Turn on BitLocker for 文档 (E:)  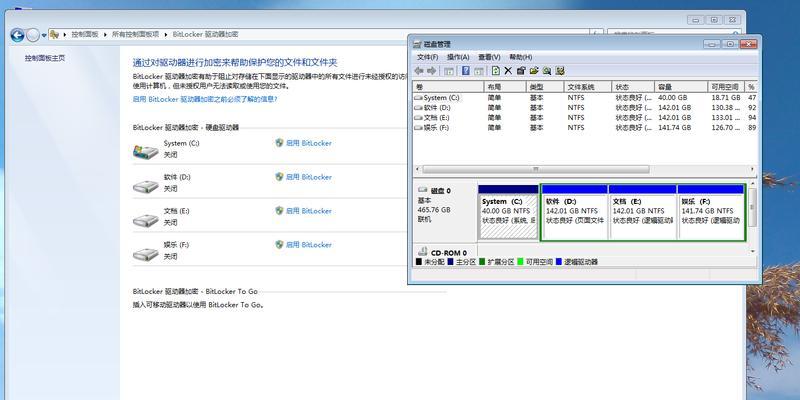tap(308, 211)
